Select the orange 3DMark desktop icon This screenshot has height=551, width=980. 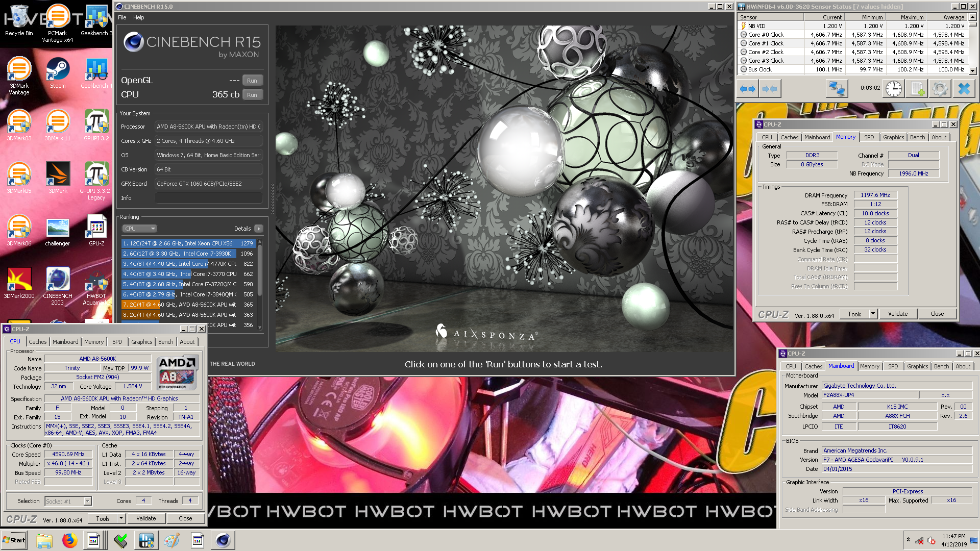[x=58, y=178]
